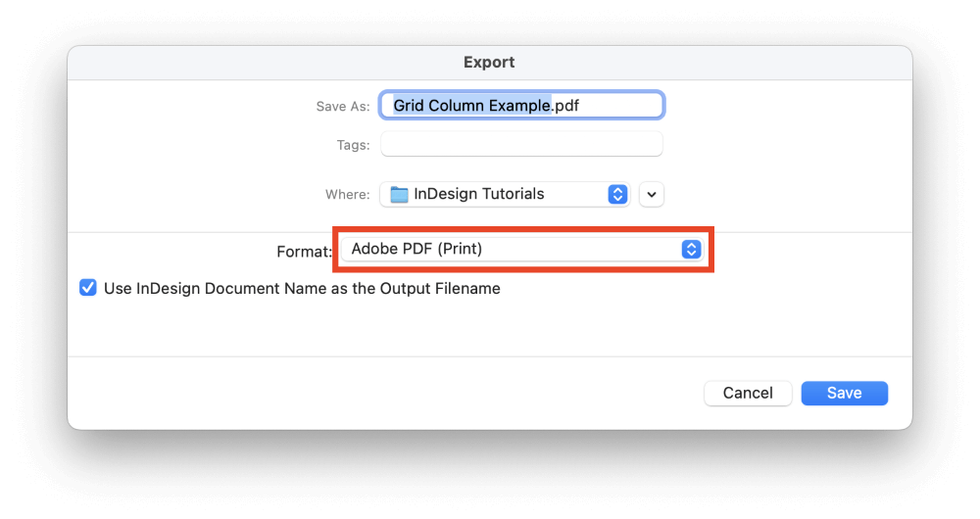980x519 pixels.
Task: Click the Tags: label
Action: [353, 145]
